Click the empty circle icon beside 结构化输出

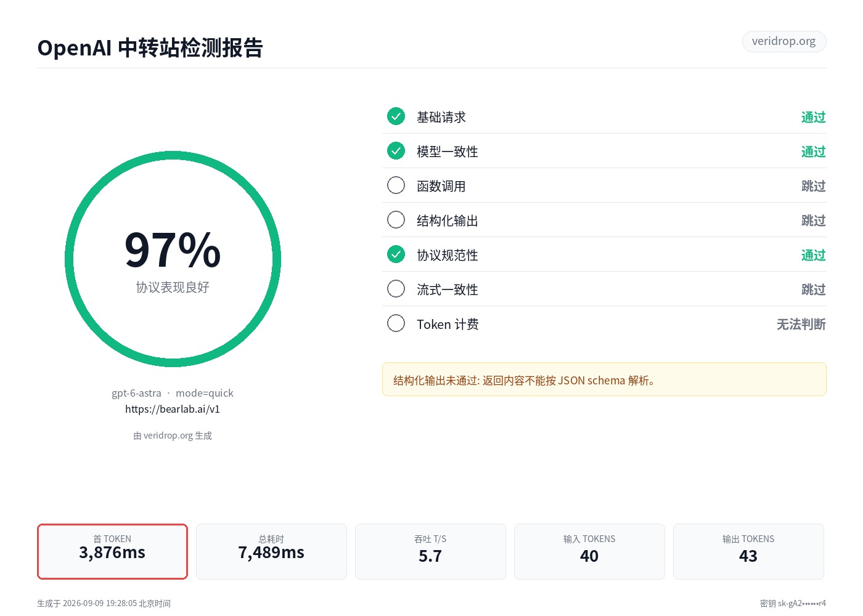(396, 219)
